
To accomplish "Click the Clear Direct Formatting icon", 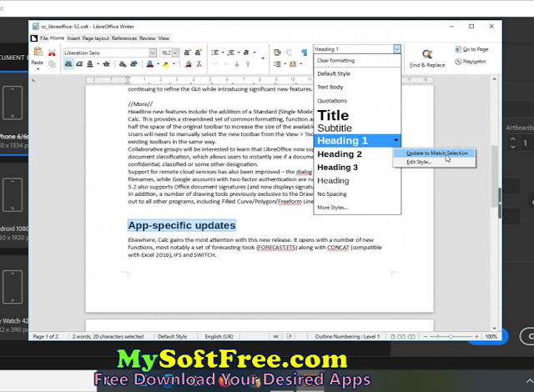I will click(x=199, y=63).
